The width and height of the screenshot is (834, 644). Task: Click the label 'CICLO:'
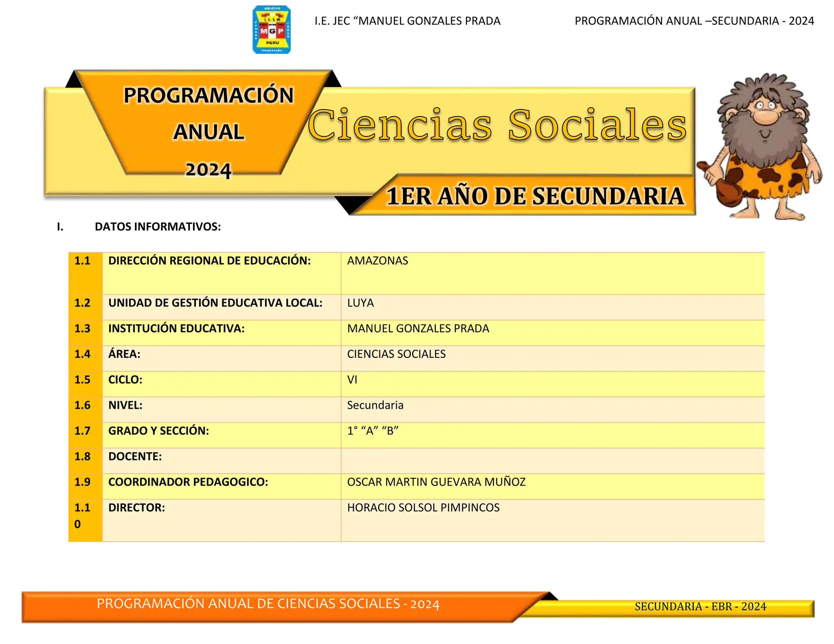pos(125,380)
